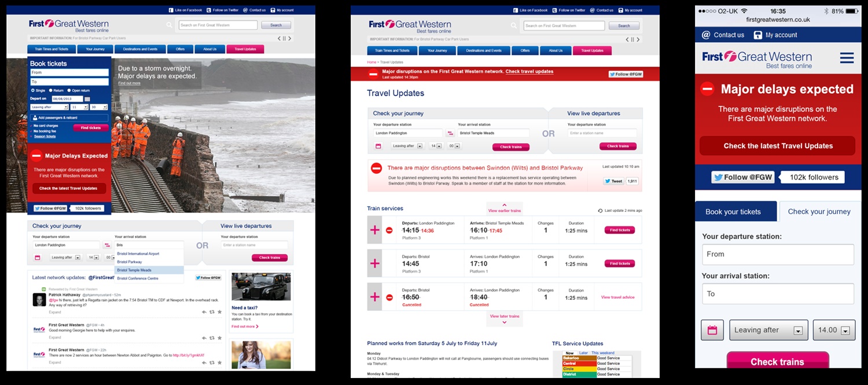Reply to Patrick Hathaway's tweet

click(204, 311)
